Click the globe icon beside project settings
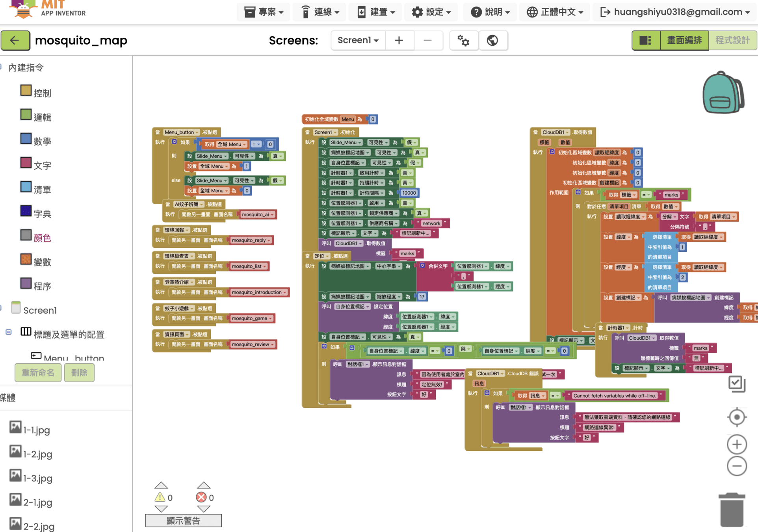This screenshot has width=758, height=532. click(492, 40)
